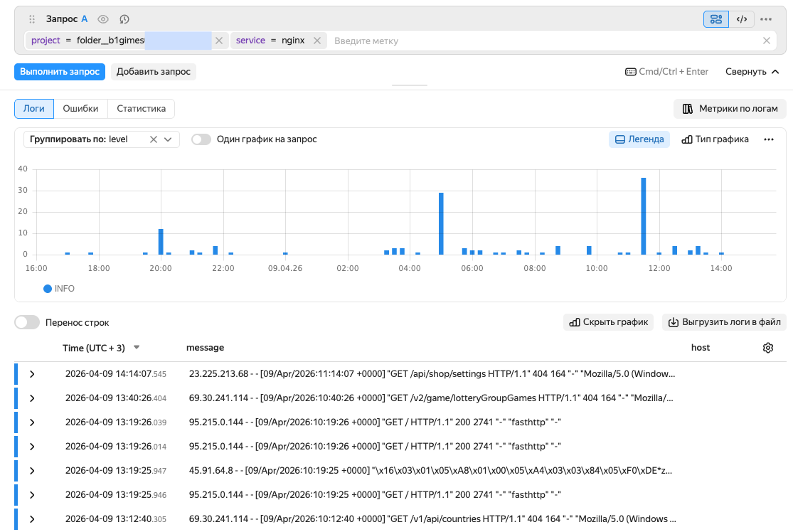Switch to the Ошибки tab
The width and height of the screenshot is (793, 532).
click(80, 109)
